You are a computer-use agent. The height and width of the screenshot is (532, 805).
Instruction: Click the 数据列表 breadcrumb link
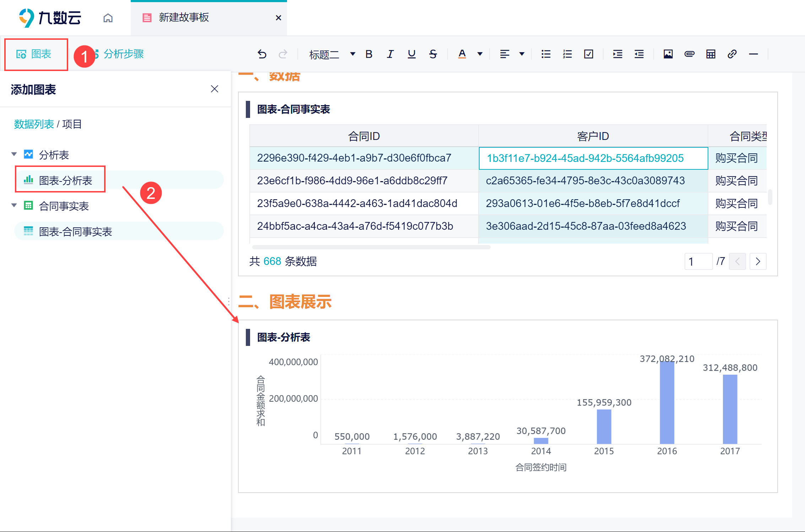tap(34, 124)
